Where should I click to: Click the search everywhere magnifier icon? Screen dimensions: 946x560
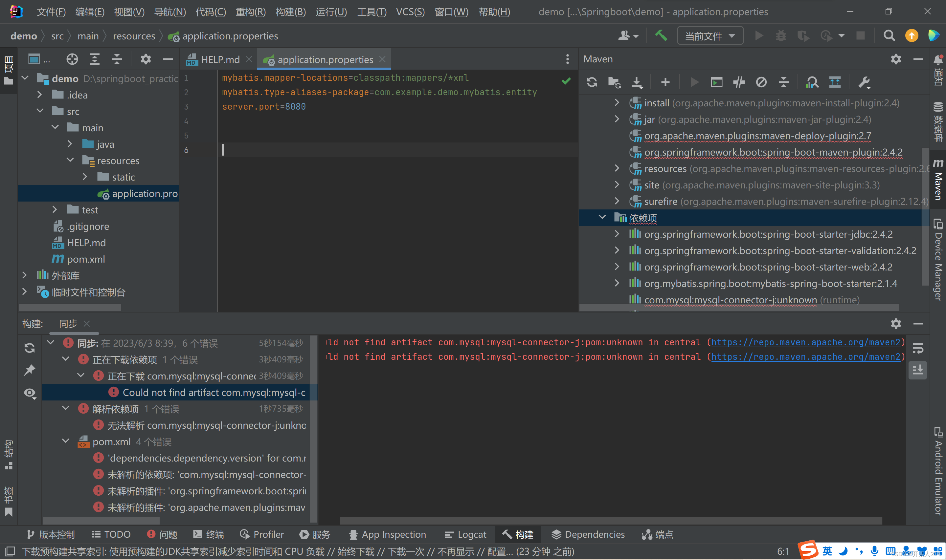889,36
